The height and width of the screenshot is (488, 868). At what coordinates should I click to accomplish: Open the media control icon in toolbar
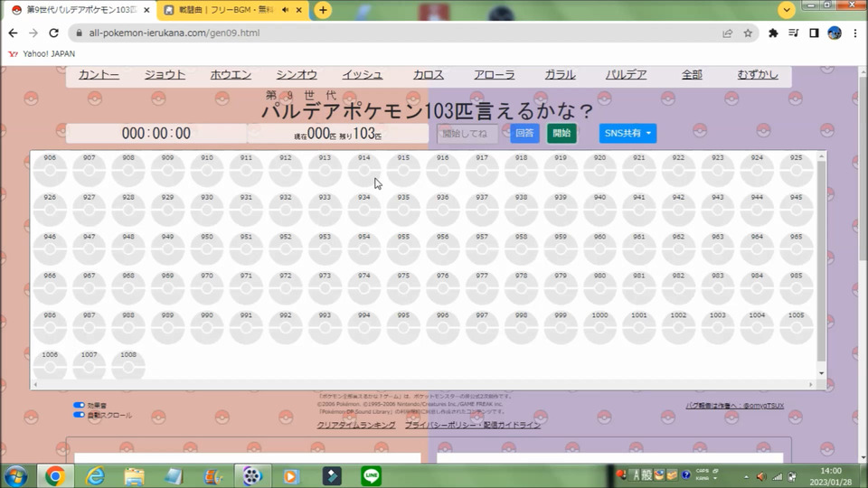click(x=794, y=33)
